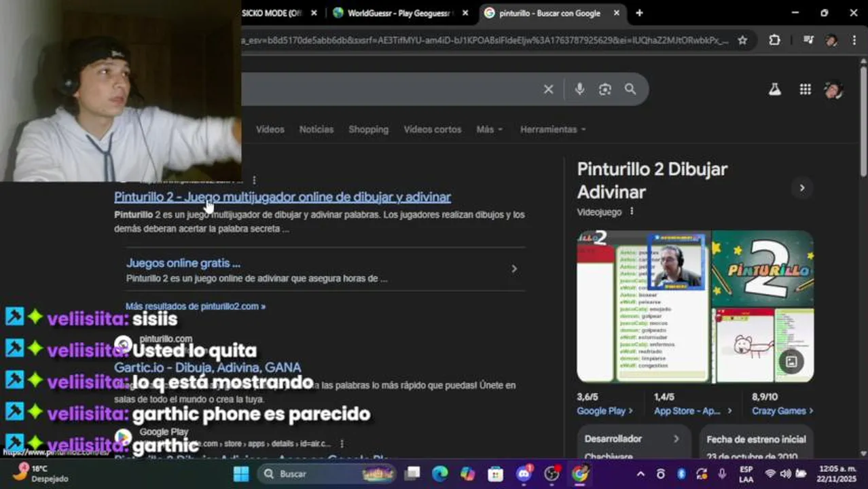Open Chrome media controls icon
Screen dimensions: 868x489
click(808, 40)
